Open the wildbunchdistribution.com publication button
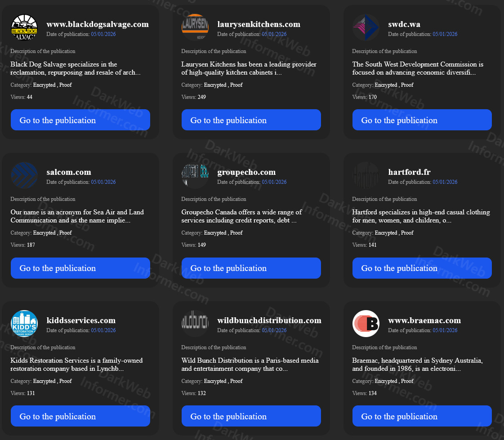The height and width of the screenshot is (440, 504). click(x=251, y=416)
